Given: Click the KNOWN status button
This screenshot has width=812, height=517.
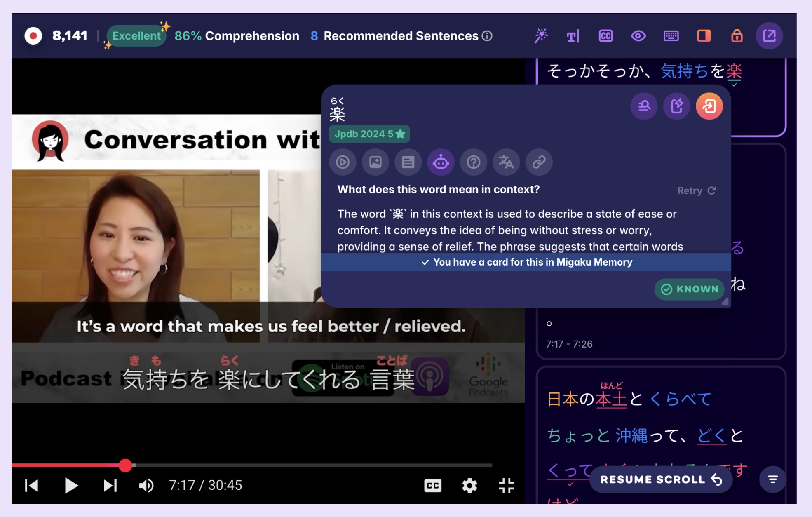Looking at the screenshot, I should click(x=689, y=289).
